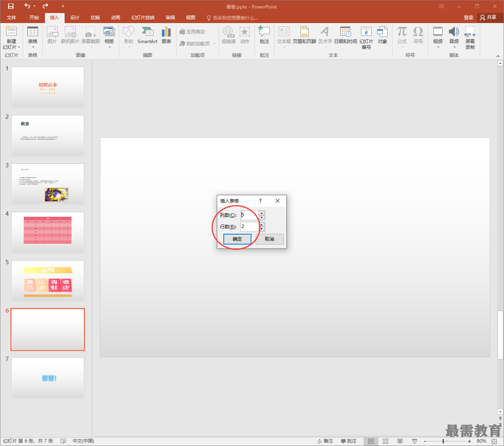This screenshot has height=446, width=504.
Task: Open the 形状 shapes gallery
Action: click(129, 37)
